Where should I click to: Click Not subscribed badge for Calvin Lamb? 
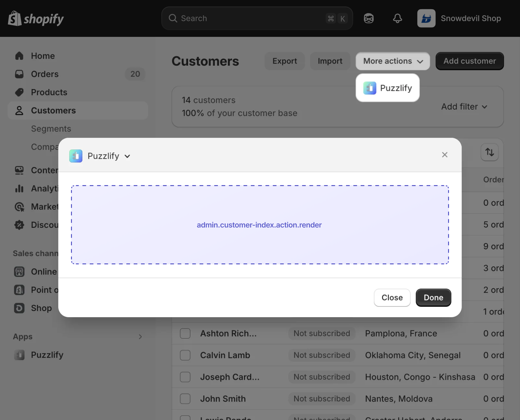tap(322, 355)
